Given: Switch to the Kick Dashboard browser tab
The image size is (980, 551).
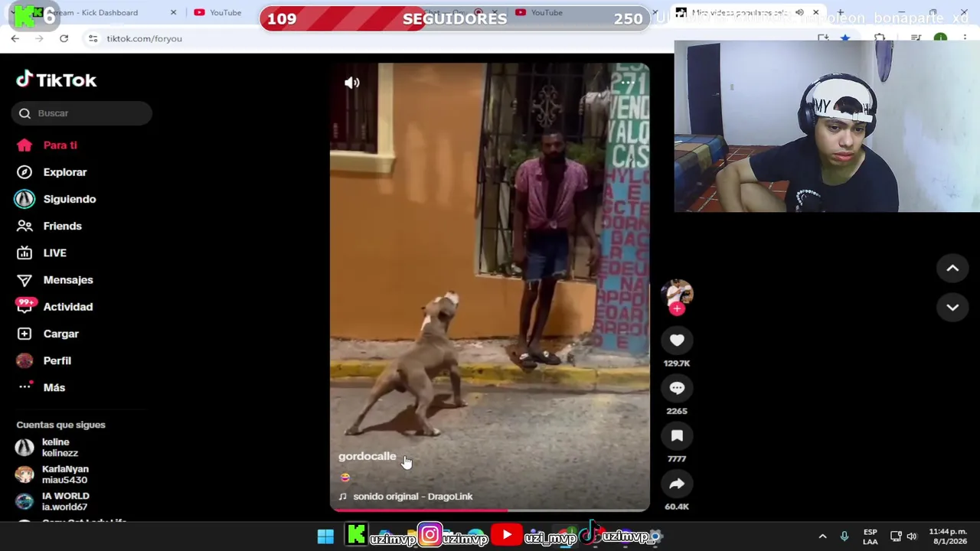Looking at the screenshot, I should [96, 12].
